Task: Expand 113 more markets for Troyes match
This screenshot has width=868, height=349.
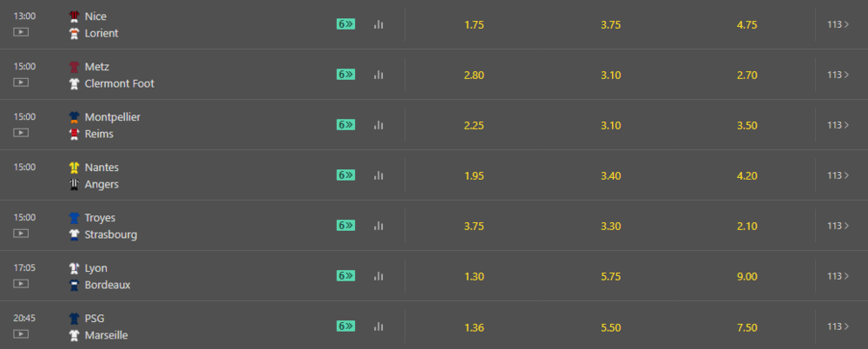Action: [838, 226]
